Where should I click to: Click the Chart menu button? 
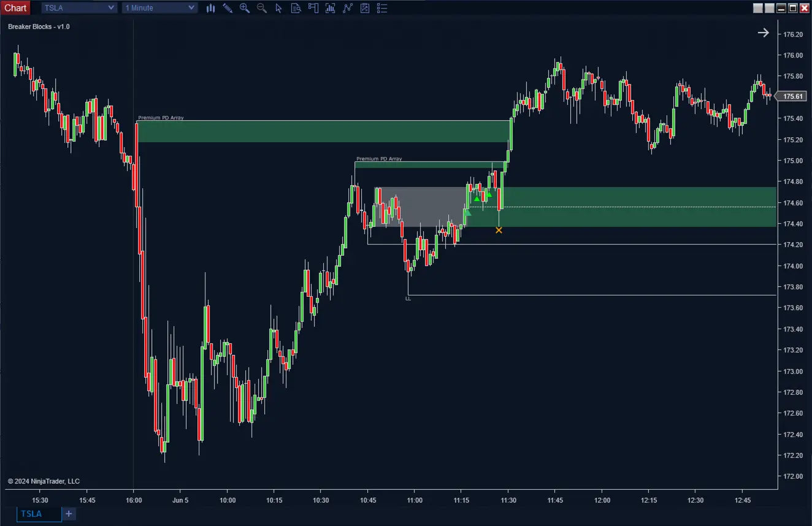pyautogui.click(x=15, y=8)
